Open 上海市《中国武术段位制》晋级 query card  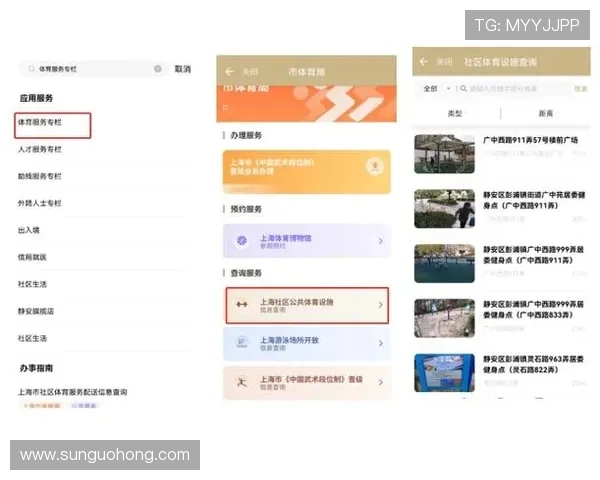click(307, 383)
